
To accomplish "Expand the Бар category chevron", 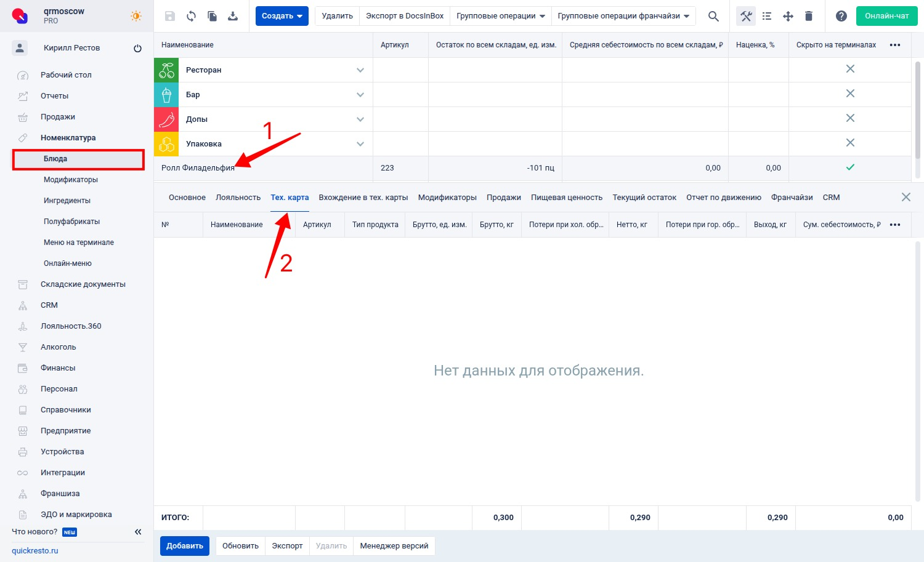I will (x=360, y=95).
